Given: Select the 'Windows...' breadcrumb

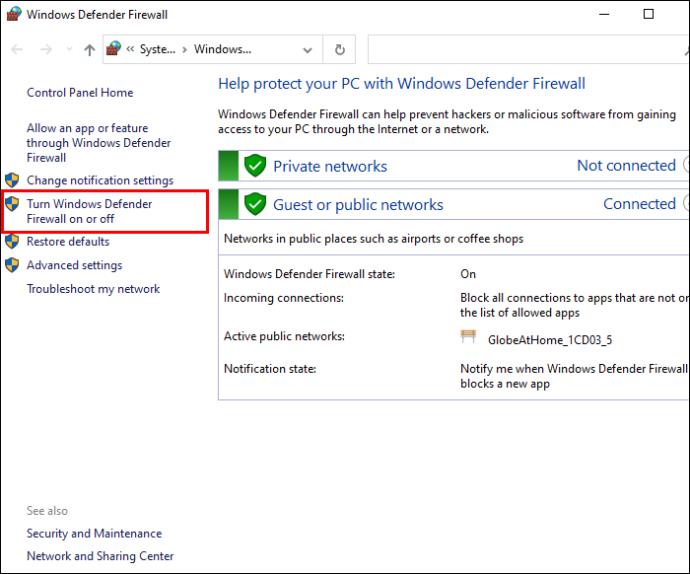Looking at the screenshot, I should (x=223, y=49).
